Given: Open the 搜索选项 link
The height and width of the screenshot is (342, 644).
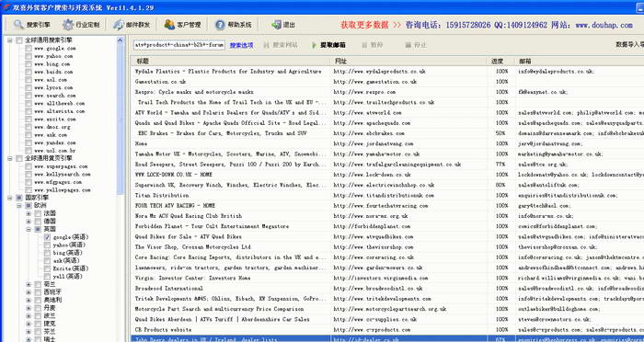Looking at the screenshot, I should (x=241, y=45).
